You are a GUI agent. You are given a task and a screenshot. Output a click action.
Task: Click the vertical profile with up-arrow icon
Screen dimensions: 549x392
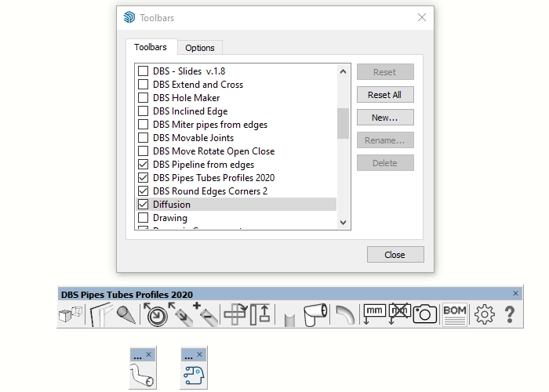pos(260,314)
